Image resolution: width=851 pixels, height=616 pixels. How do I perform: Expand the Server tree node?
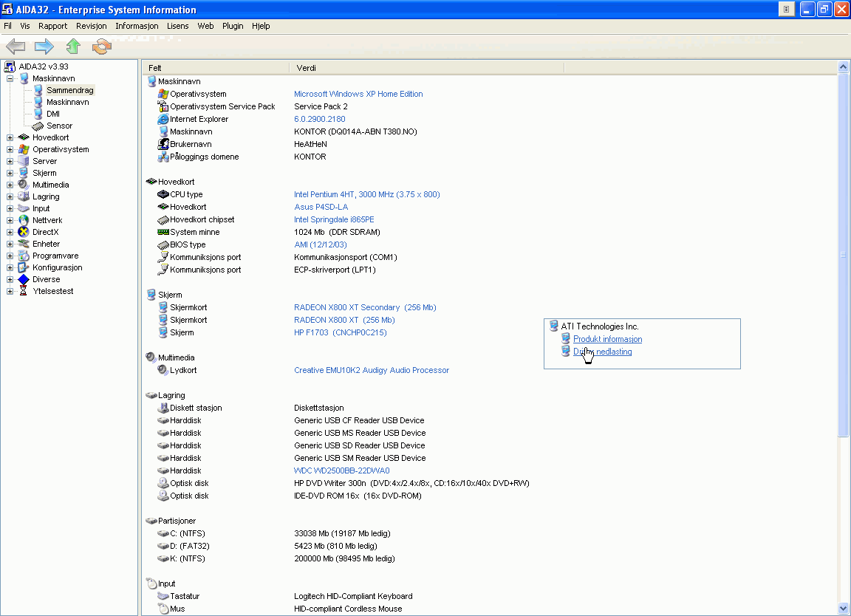tap(10, 161)
